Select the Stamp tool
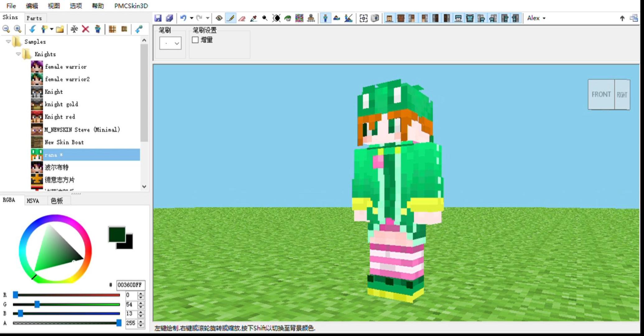This screenshot has width=644, height=336. tap(311, 18)
